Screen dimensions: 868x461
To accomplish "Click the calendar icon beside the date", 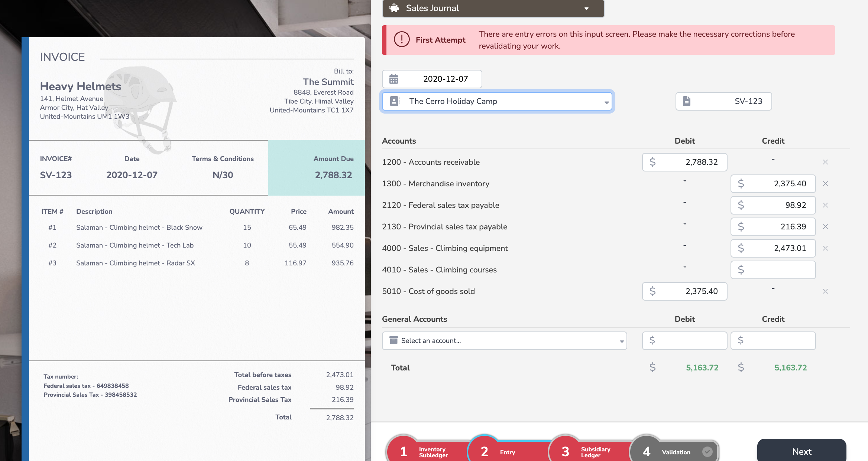I will (393, 79).
